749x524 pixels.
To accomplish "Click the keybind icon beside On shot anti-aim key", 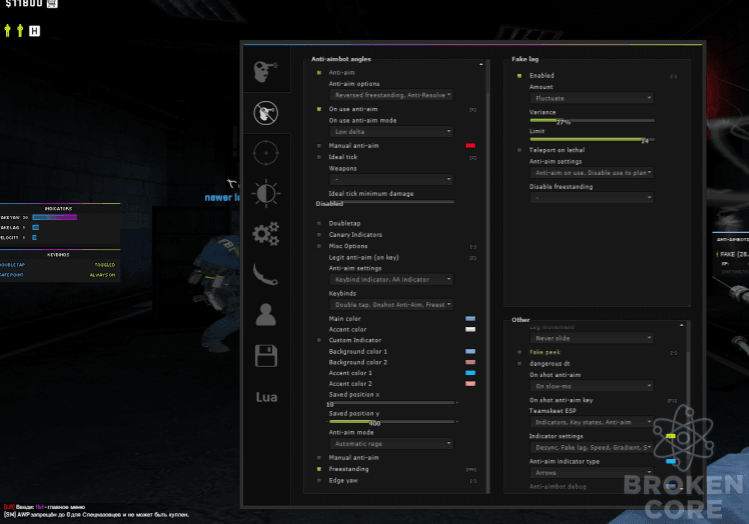I will click(672, 401).
